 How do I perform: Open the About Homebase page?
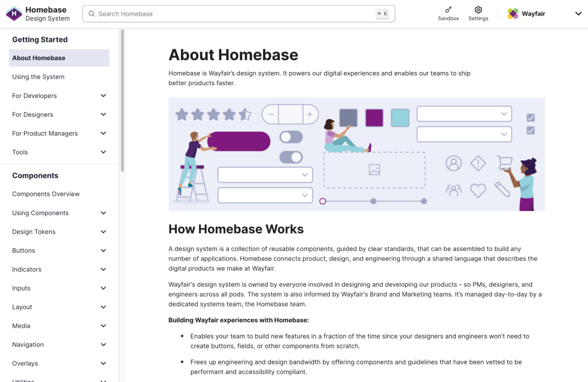point(39,58)
